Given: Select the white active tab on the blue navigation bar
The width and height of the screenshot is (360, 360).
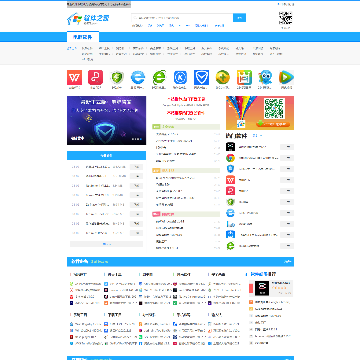Looking at the screenshot, I should [83, 37].
